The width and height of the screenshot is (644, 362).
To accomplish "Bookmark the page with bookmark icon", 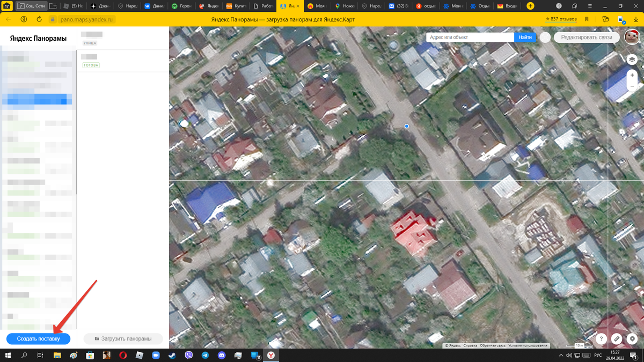I will click(587, 19).
